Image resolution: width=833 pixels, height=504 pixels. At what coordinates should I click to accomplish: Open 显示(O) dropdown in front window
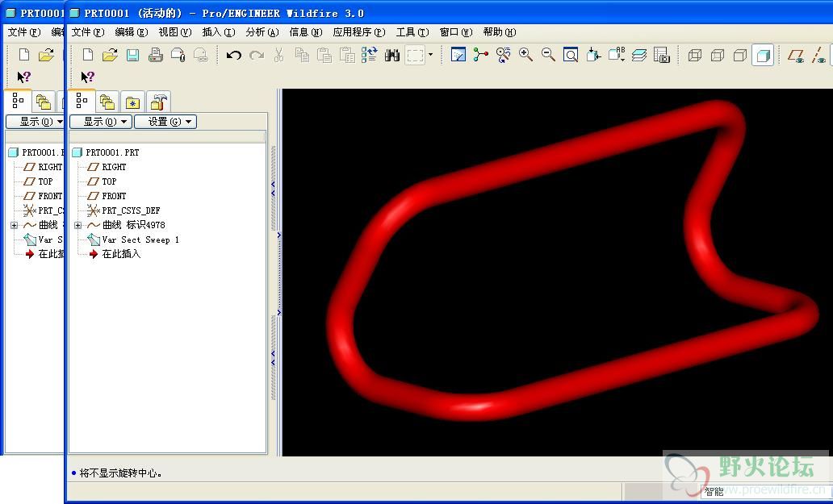click(100, 122)
